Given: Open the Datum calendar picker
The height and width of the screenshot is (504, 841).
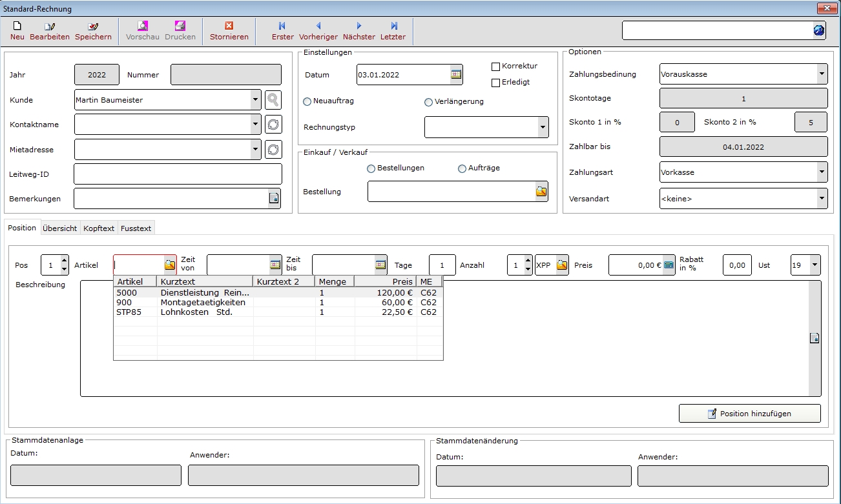Looking at the screenshot, I should (456, 74).
